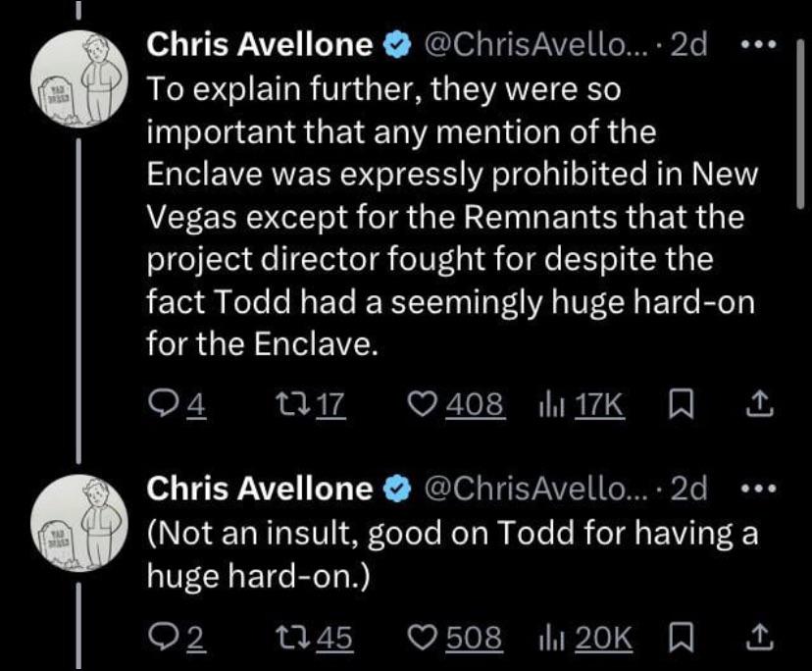View analytics showing 20K views
812x671 pixels.
coord(584,638)
